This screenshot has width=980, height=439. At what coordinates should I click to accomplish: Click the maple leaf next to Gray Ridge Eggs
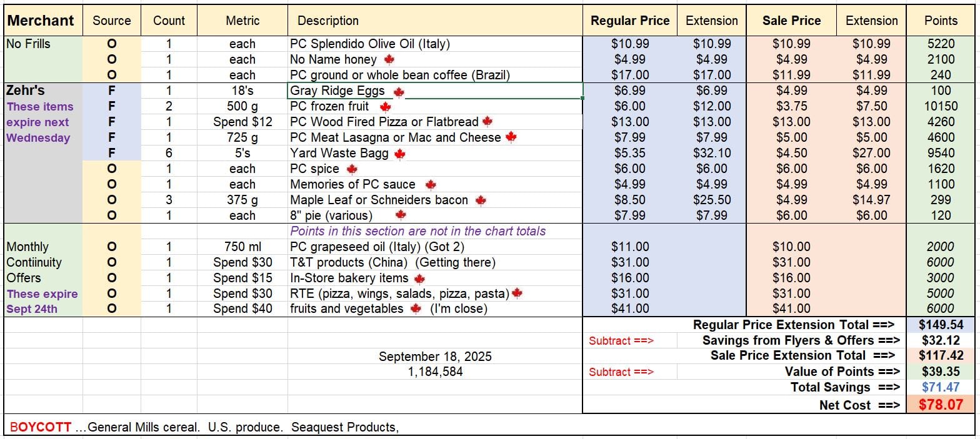pos(399,92)
